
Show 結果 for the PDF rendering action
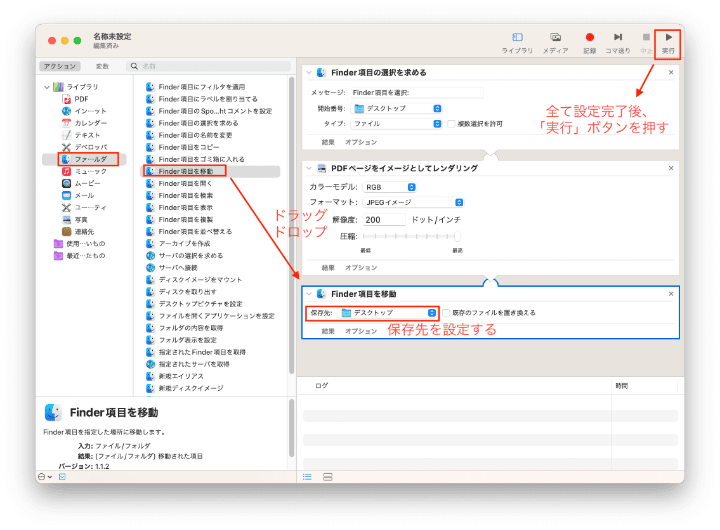[328, 268]
